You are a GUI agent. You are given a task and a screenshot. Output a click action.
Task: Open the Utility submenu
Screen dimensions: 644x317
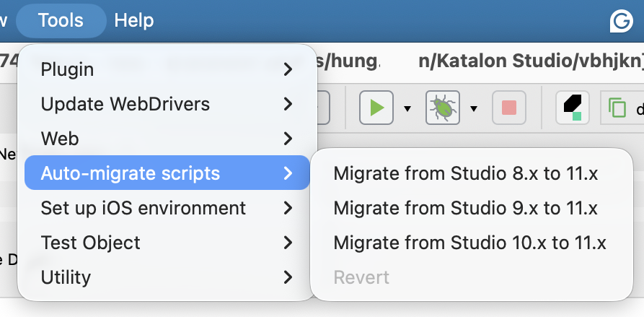point(167,277)
